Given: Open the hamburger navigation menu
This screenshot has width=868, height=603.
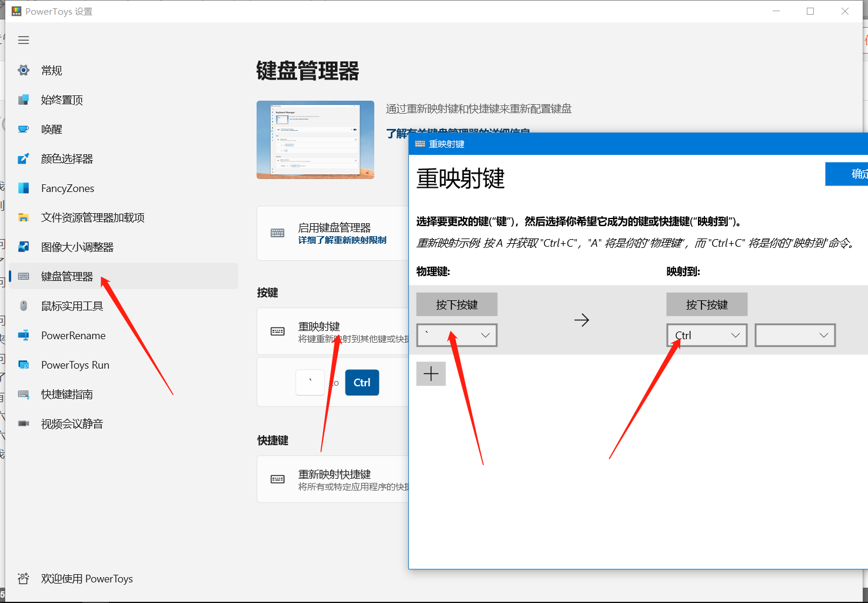Looking at the screenshot, I should tap(24, 40).
